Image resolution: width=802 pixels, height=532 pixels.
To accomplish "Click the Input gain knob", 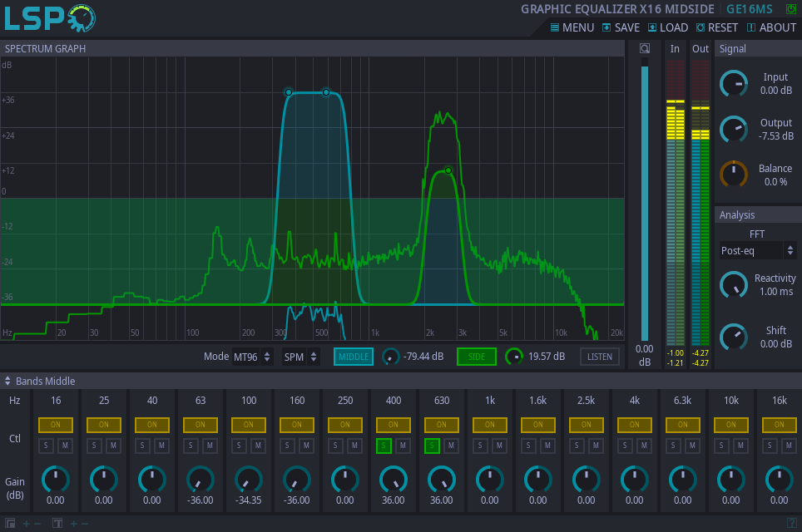I will (x=734, y=84).
